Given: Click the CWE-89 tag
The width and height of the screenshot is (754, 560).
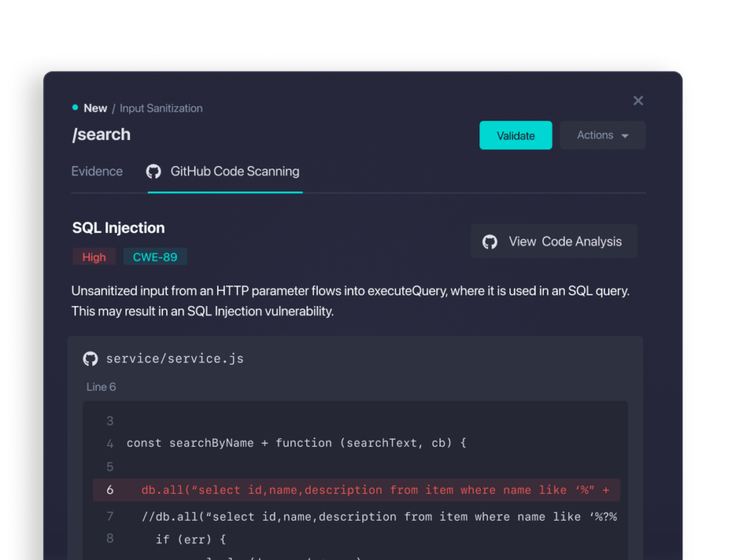Looking at the screenshot, I should (x=155, y=257).
